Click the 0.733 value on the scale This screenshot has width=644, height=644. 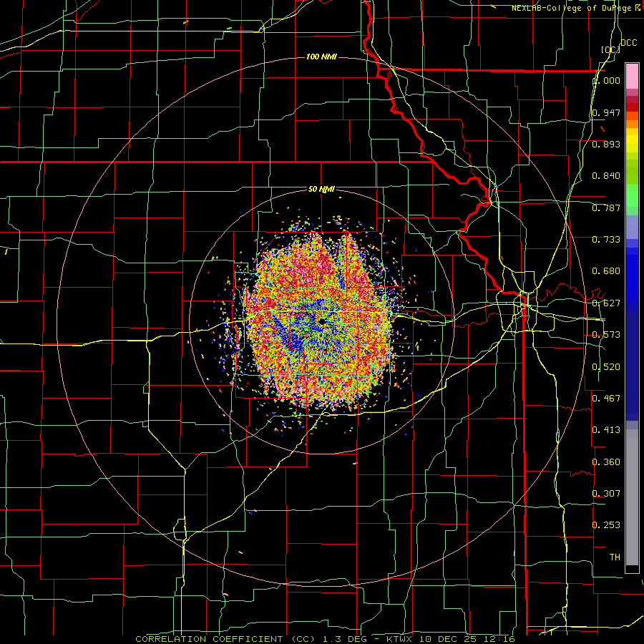(x=606, y=239)
